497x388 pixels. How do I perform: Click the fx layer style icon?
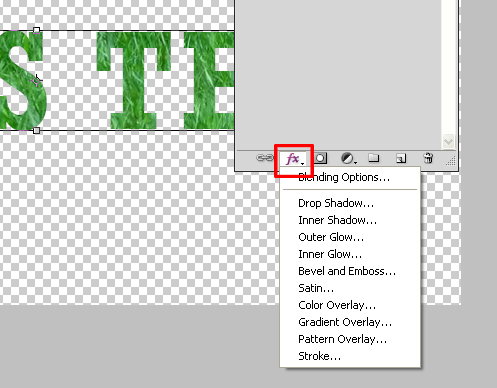[294, 159]
